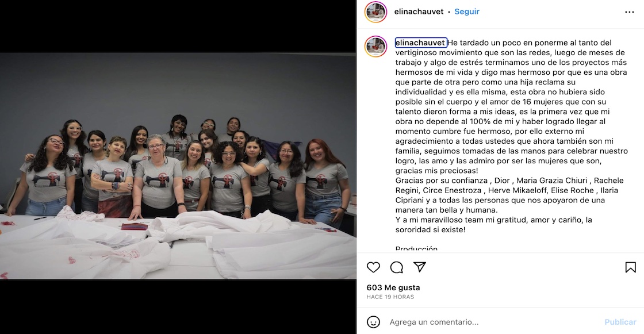The height and width of the screenshot is (334, 644).
Task: Open comments with the speech bubble icon
Action: click(x=396, y=267)
